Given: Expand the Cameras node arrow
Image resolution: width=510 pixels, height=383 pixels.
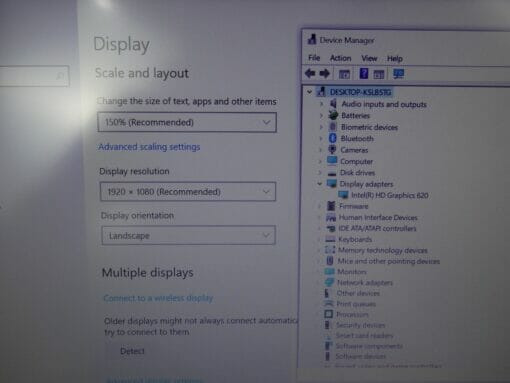Looking at the screenshot, I should point(320,150).
